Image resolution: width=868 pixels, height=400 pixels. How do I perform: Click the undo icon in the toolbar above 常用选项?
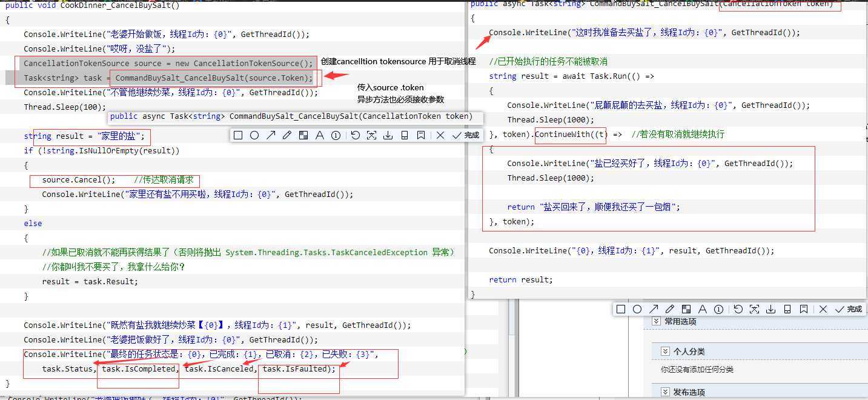[738, 309]
